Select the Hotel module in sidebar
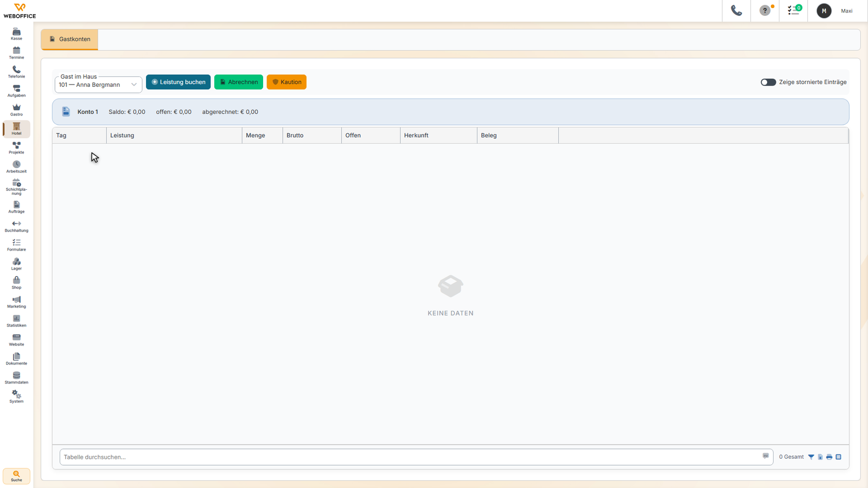Image resolution: width=868 pixels, height=488 pixels. pyautogui.click(x=16, y=129)
